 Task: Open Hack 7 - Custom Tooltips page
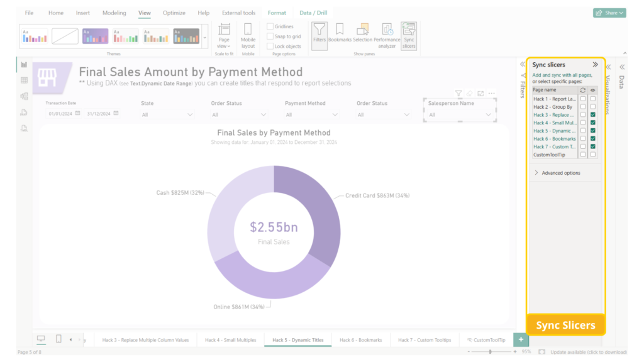coord(425,340)
